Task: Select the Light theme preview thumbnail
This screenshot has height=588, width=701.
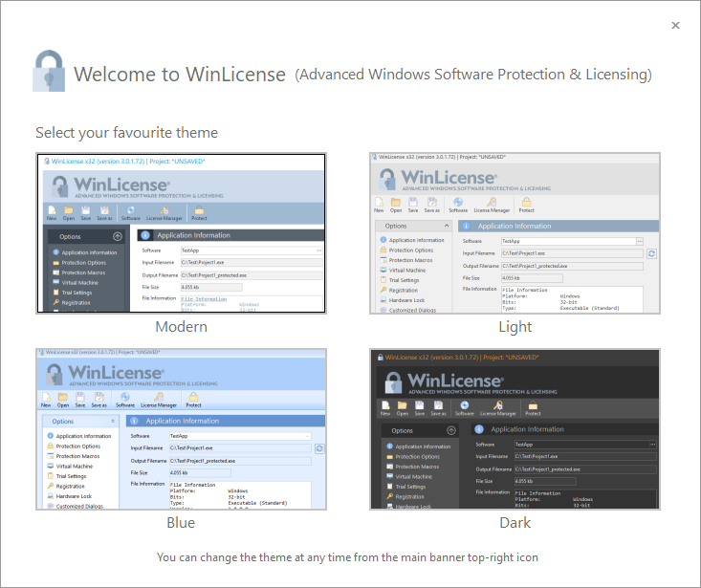Action: point(515,232)
